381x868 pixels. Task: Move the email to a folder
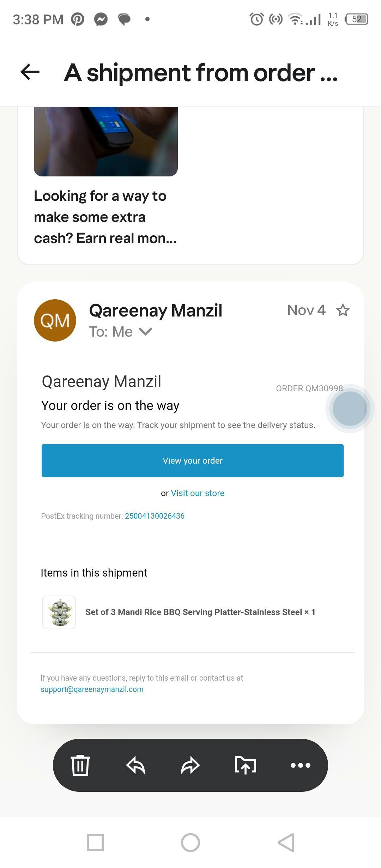point(246,765)
